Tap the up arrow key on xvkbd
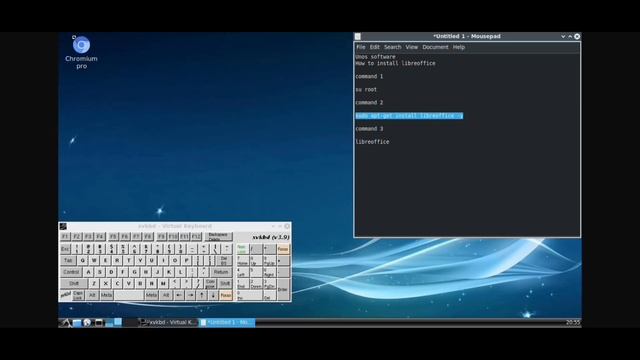 coord(202,295)
